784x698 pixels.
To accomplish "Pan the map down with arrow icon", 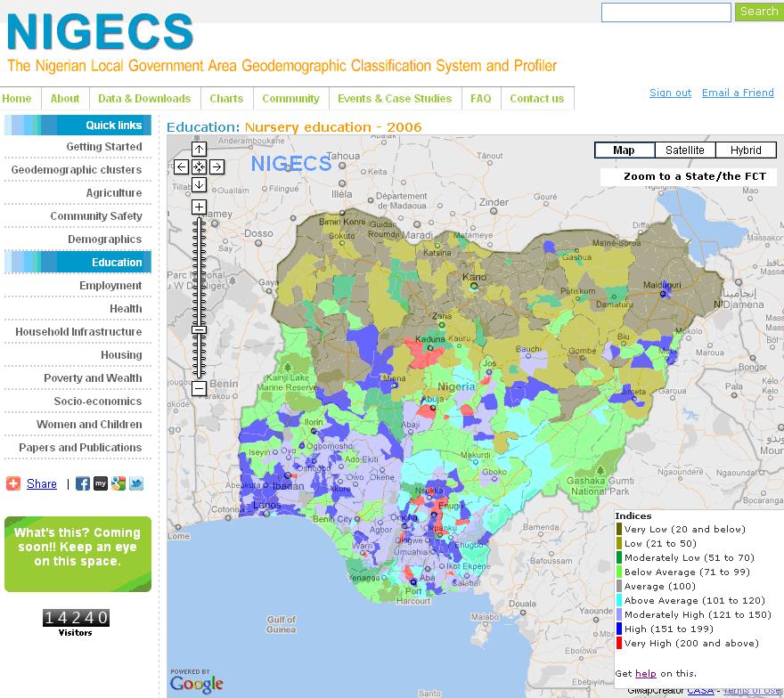I will point(199,184).
